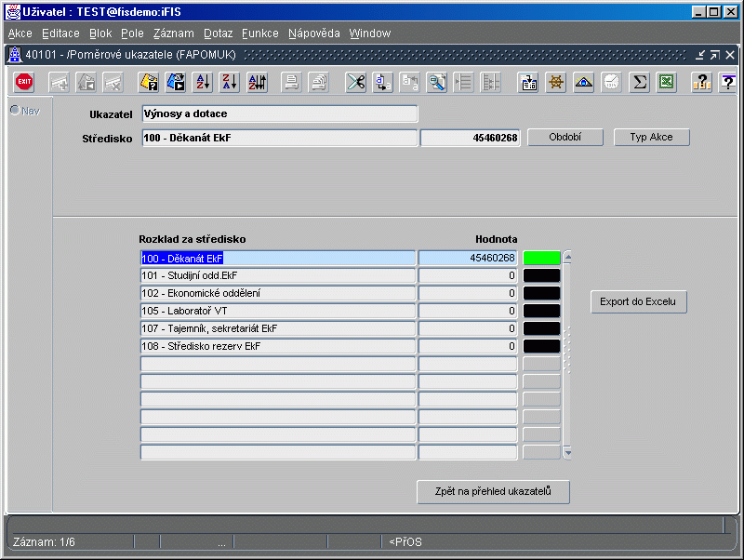Click the ship's wheel toolbar icon
This screenshot has width=744, height=560.
click(x=556, y=83)
